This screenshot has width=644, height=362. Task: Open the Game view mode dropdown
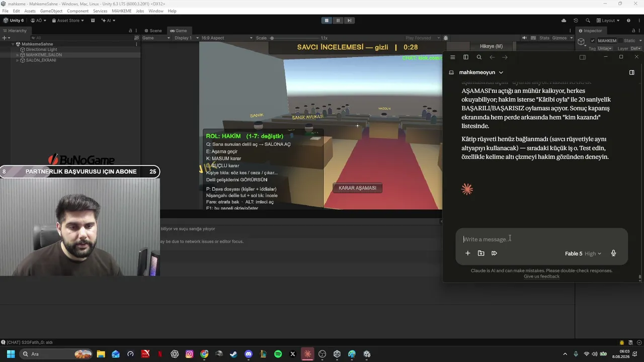[156, 38]
